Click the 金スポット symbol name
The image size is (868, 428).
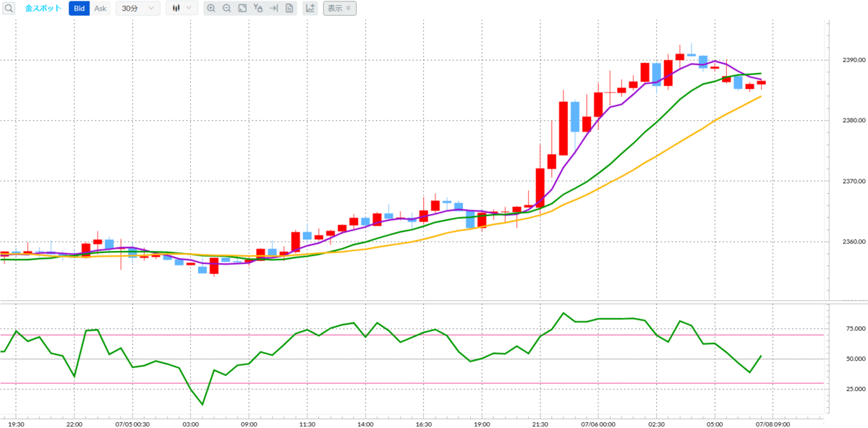pyautogui.click(x=43, y=9)
